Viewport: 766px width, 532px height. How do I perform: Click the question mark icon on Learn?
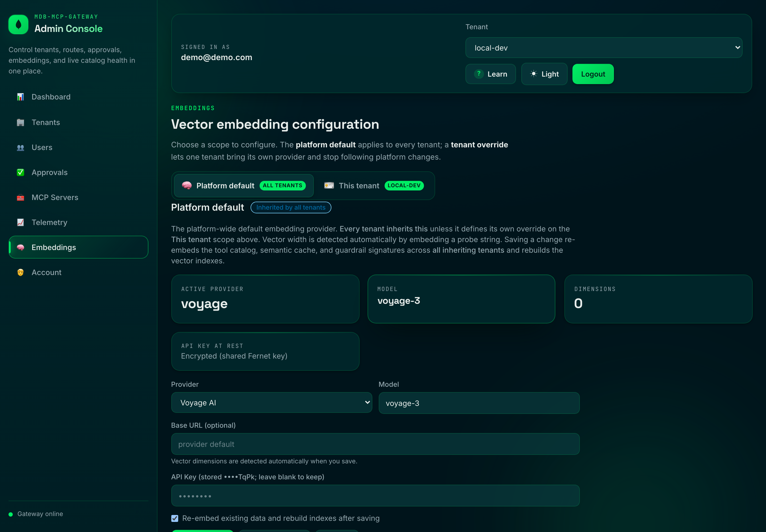pyautogui.click(x=479, y=74)
